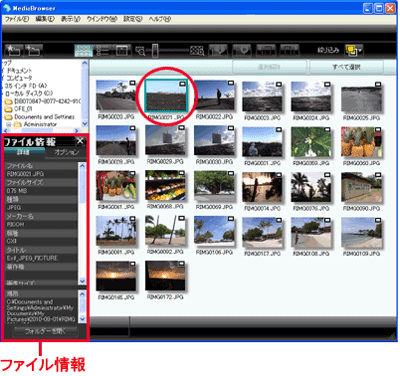This screenshot has height=376, width=400.
Task: Select the RIMG0172.JPG sunset thumbnail
Action: point(165,275)
